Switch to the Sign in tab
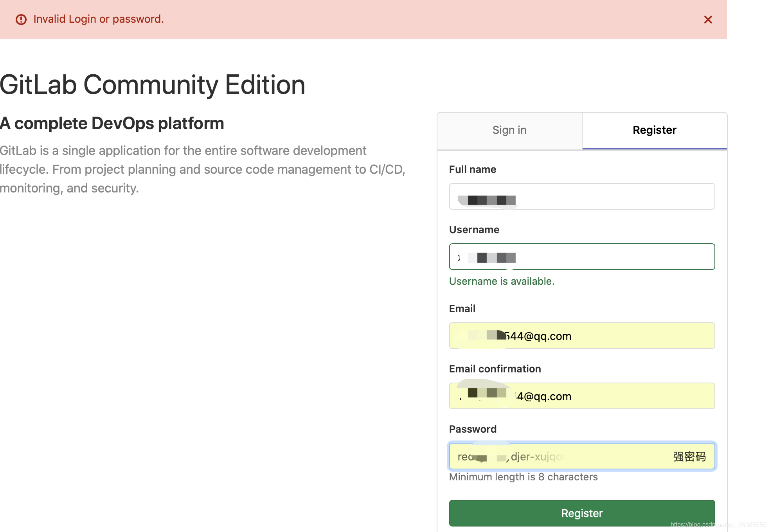This screenshot has height=532, width=770. coord(509,130)
